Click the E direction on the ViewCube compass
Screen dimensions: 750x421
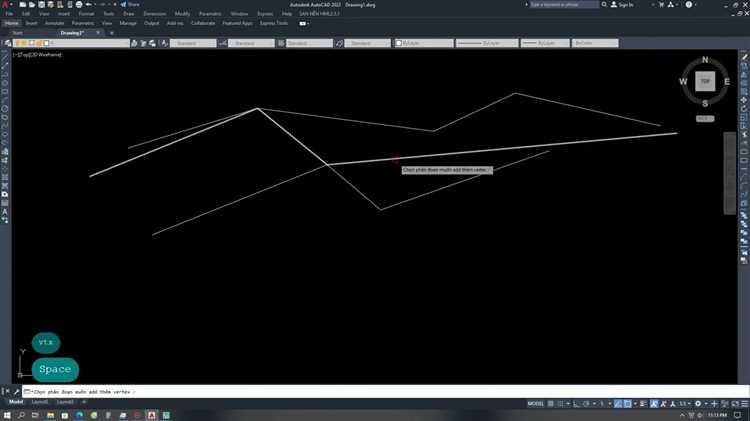coord(727,82)
